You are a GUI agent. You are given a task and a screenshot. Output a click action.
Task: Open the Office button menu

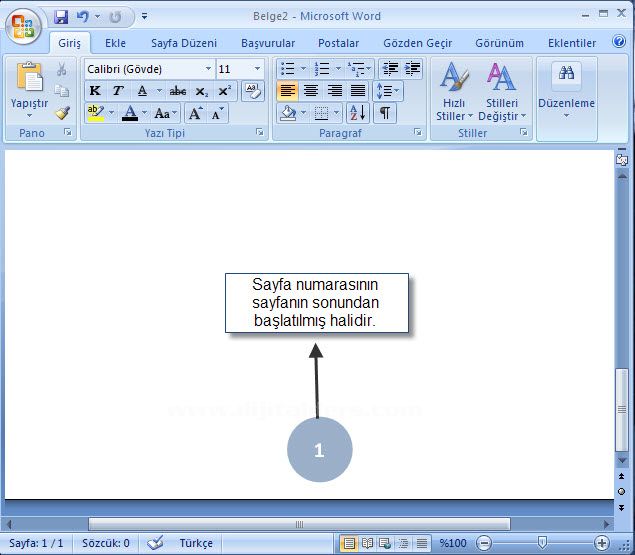click(23, 27)
